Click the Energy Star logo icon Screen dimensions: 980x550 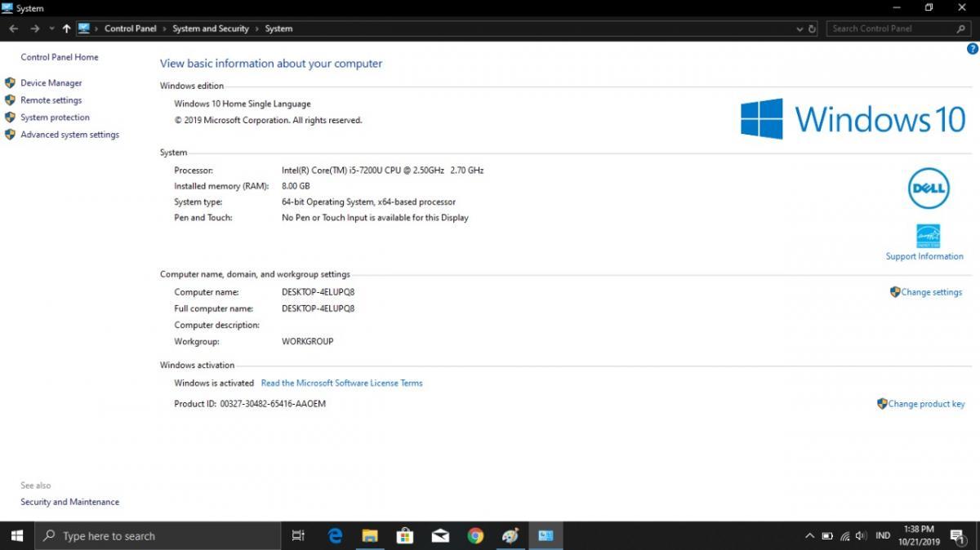coord(928,236)
